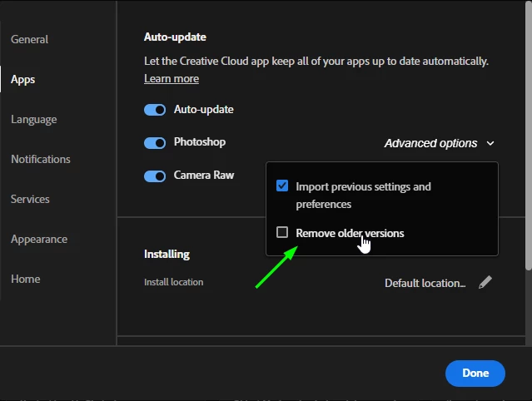Select the Apps preferences section
This screenshot has width=532, height=401.
22,79
